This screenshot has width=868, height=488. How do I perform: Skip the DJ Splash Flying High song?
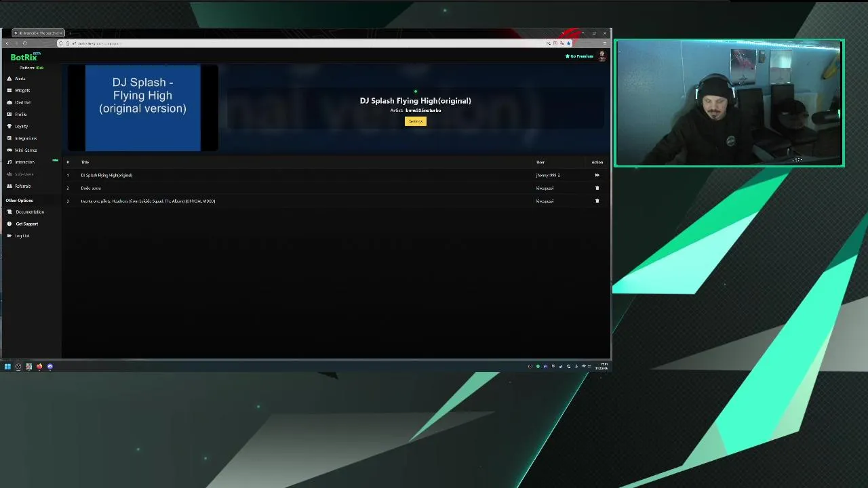click(597, 175)
